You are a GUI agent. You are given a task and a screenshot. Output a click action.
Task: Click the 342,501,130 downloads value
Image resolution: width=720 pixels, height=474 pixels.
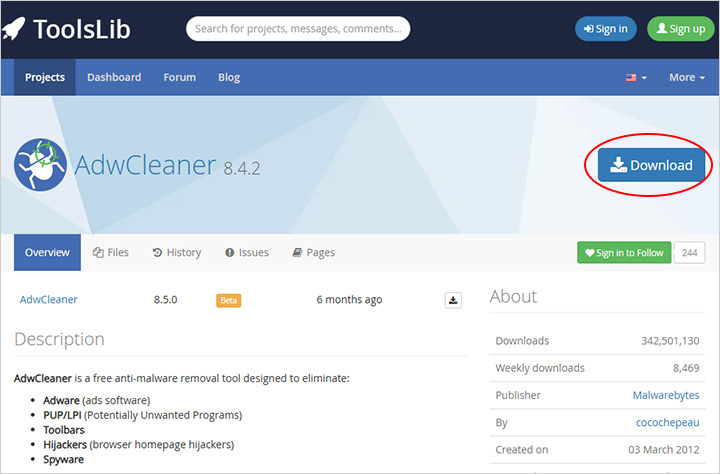[x=670, y=341]
